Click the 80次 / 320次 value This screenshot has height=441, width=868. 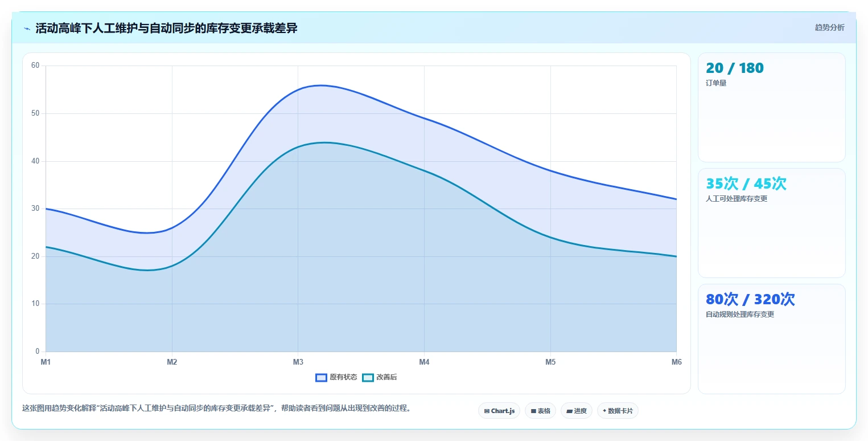pyautogui.click(x=750, y=299)
